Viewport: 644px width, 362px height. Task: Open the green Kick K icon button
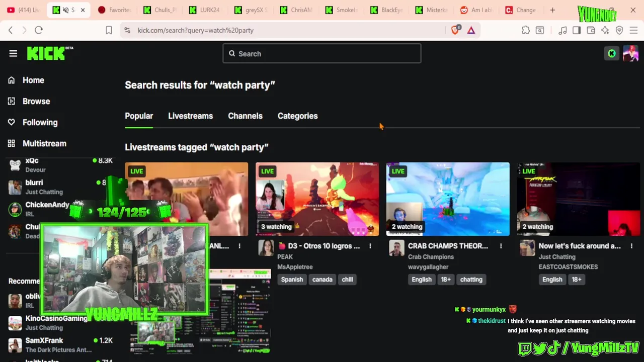click(612, 53)
